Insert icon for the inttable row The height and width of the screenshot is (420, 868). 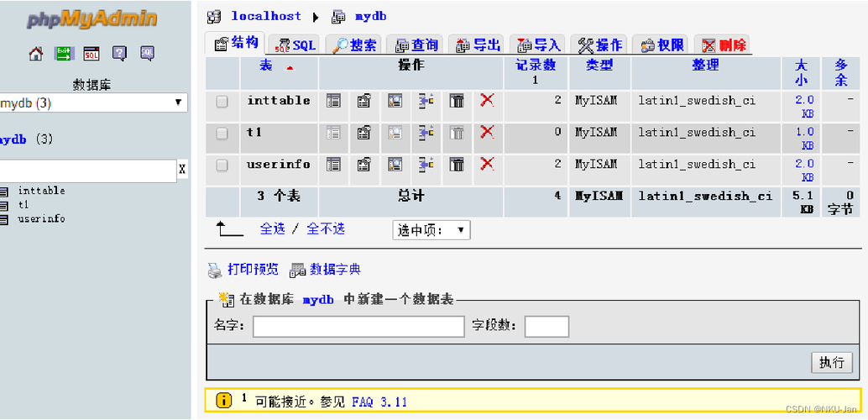coord(426,101)
